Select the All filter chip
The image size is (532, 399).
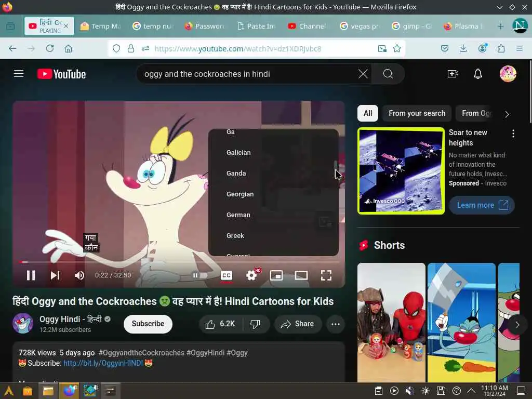(x=368, y=113)
